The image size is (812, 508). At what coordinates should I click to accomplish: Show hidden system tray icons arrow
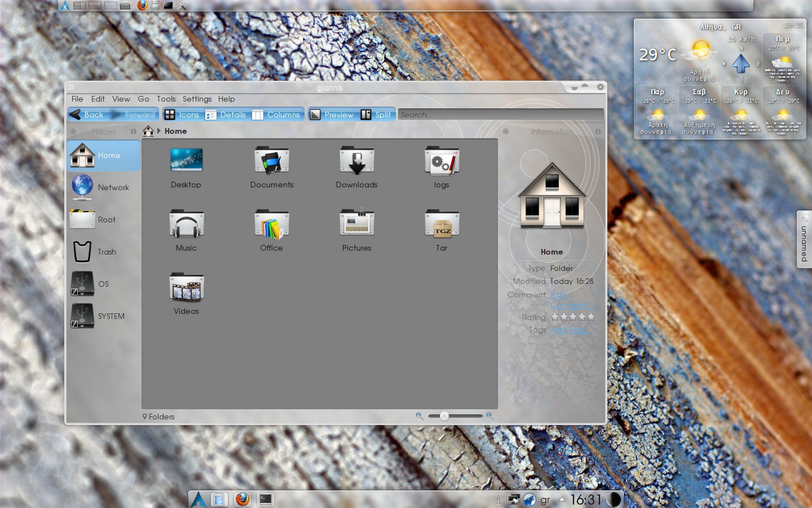point(562,499)
